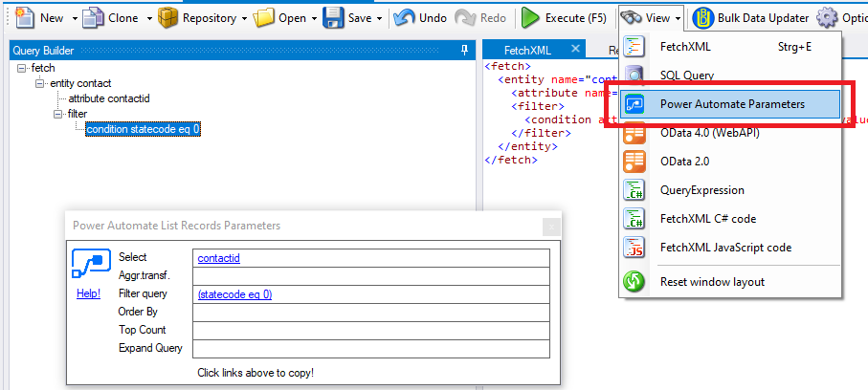Collapse the View dropdown arrow
The image size is (868, 390).
point(679,18)
